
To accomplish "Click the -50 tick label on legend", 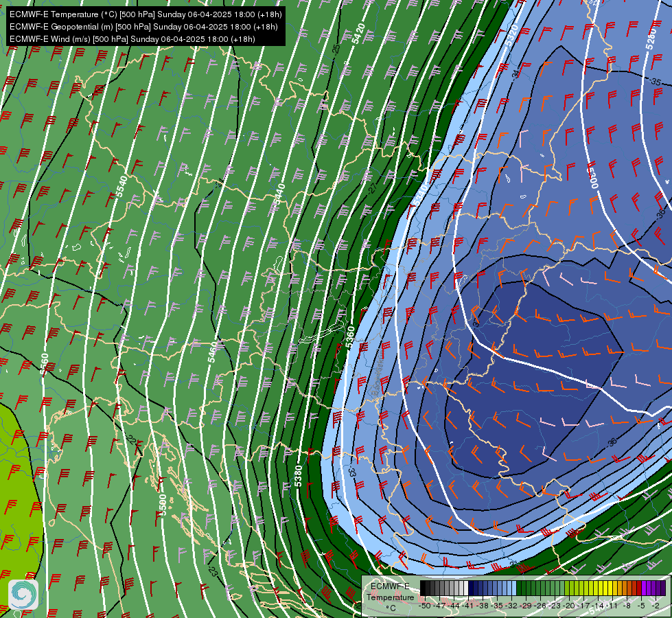I will (424, 605).
